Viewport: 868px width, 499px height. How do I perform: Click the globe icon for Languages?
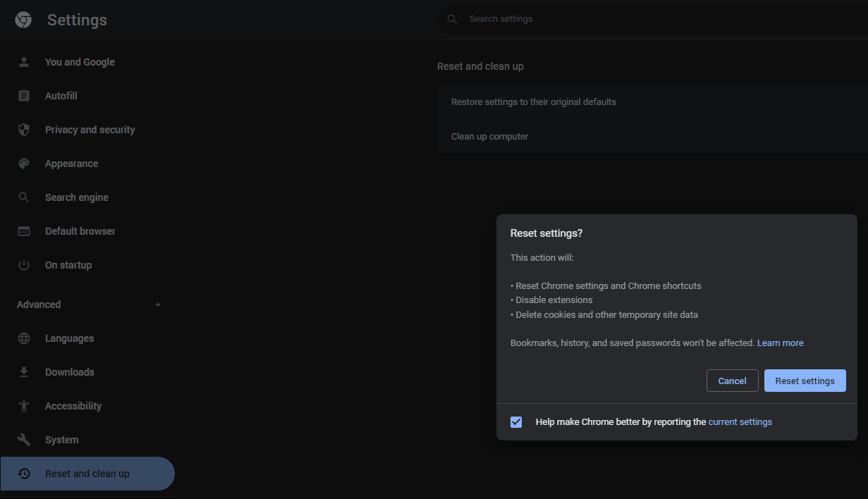24,338
